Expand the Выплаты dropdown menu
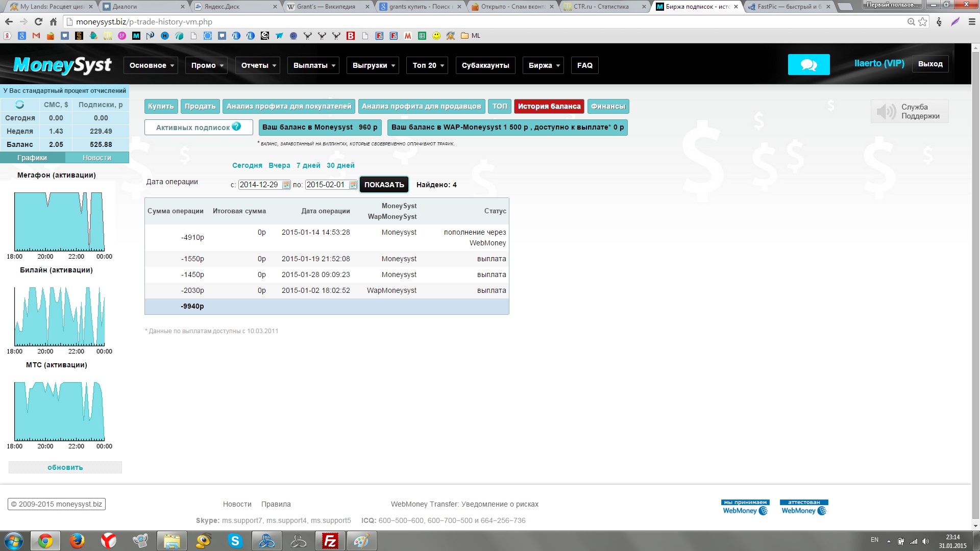This screenshot has width=980, height=551. 313,65
